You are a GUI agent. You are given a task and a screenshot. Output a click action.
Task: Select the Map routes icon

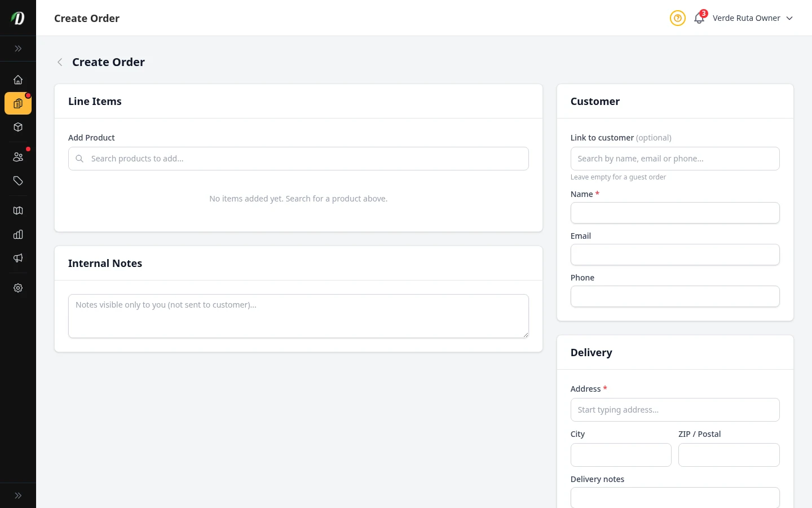[x=18, y=210]
